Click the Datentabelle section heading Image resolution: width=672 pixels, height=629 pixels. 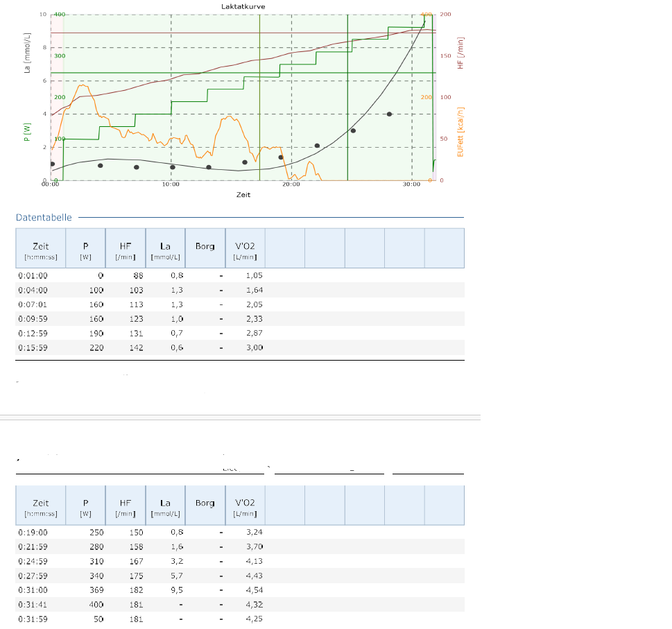coord(44,217)
